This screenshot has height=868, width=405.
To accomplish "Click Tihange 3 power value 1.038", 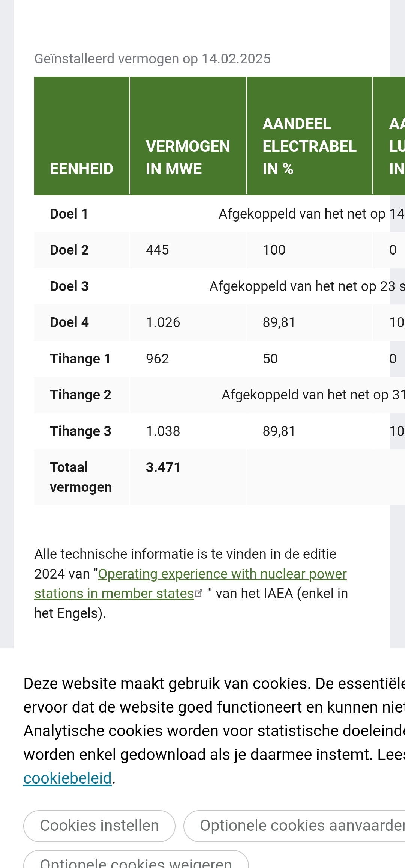I will (x=163, y=431).
